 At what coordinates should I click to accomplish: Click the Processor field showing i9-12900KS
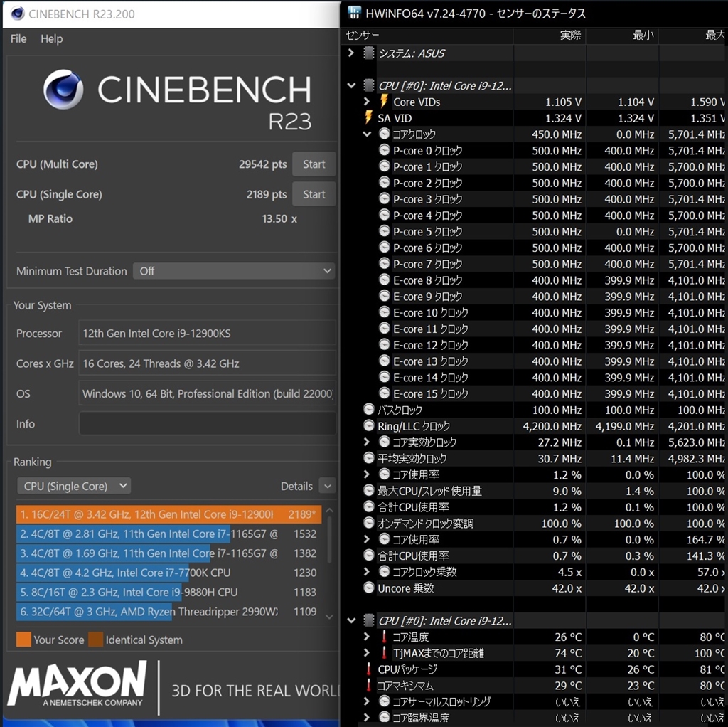point(207,333)
